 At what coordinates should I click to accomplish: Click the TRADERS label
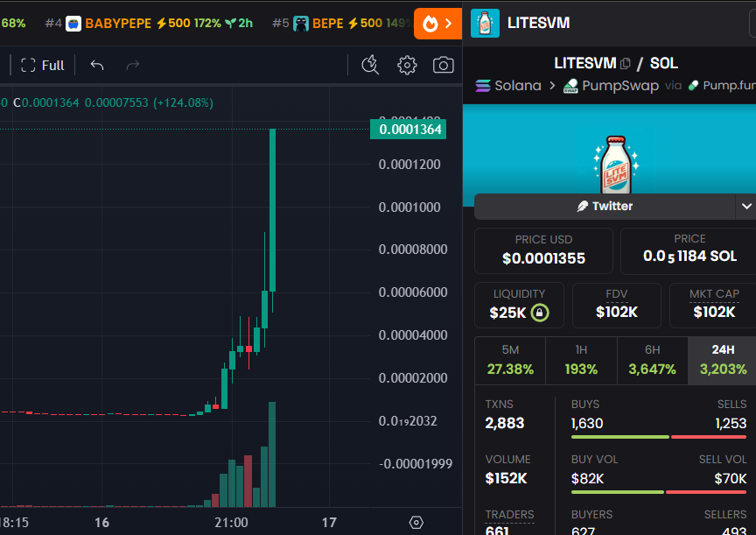click(x=509, y=515)
